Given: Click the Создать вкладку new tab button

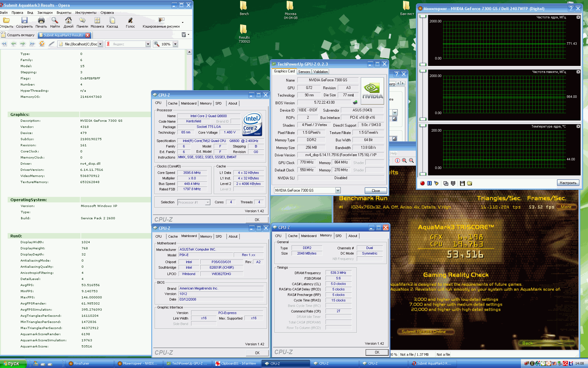Looking at the screenshot, I should tap(18, 35).
